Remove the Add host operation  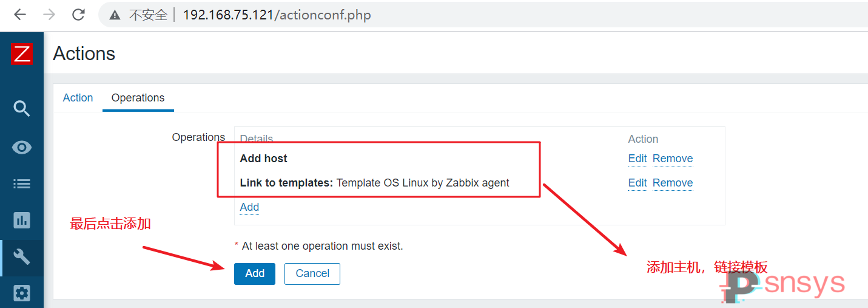(673, 159)
